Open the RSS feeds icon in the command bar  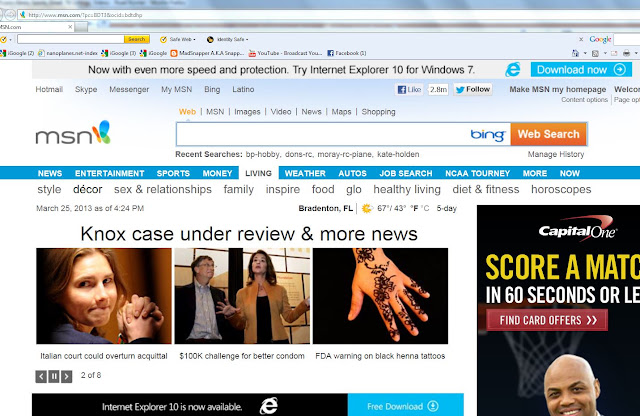(596, 53)
